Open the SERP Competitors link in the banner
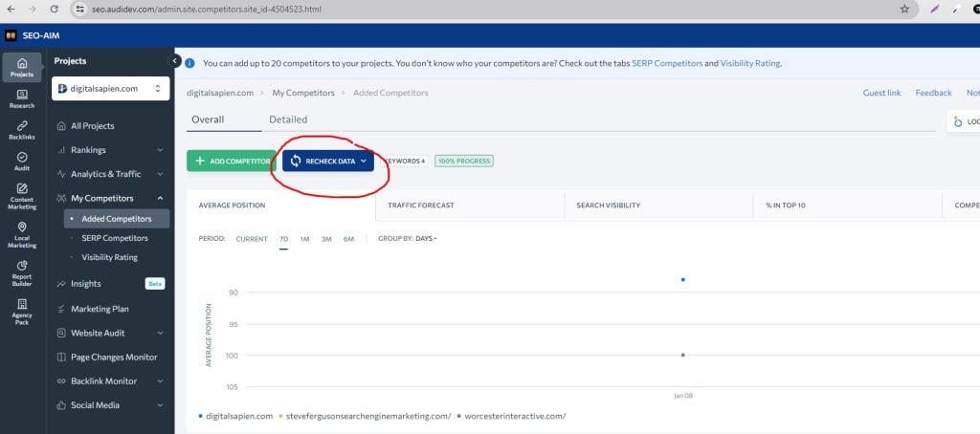Image resolution: width=980 pixels, height=434 pixels. (x=667, y=63)
